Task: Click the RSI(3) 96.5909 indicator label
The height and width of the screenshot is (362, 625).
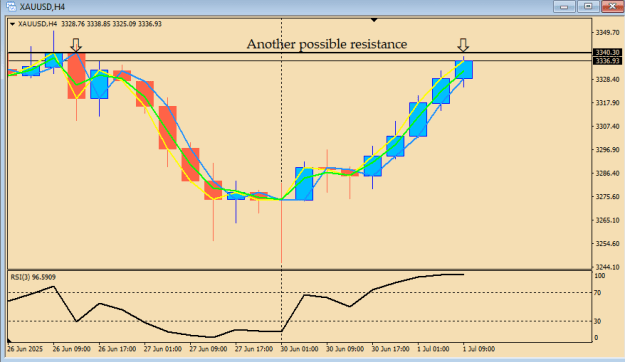Action: click(33, 277)
